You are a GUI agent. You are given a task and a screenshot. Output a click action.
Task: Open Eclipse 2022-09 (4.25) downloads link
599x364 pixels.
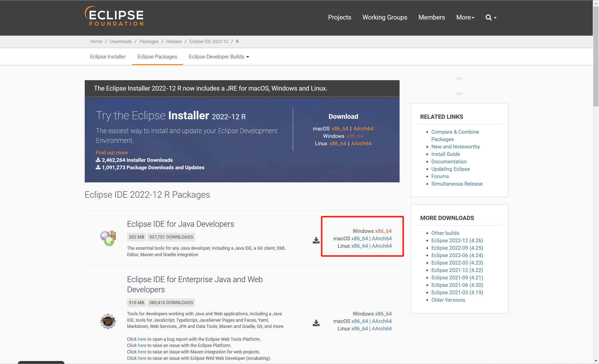tap(457, 248)
